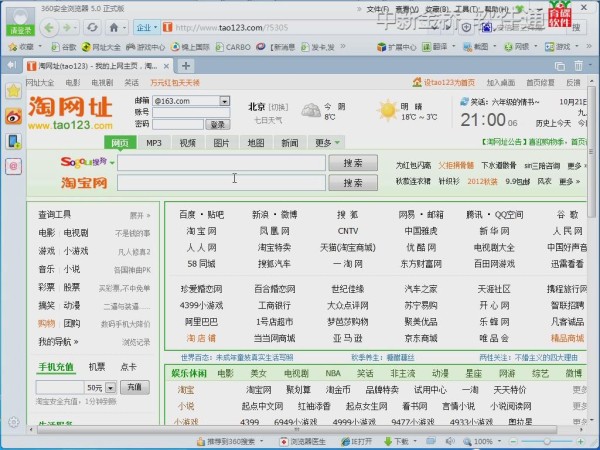Open the 100% zoom level dropdown
This screenshot has height=450, width=600.
(499, 442)
